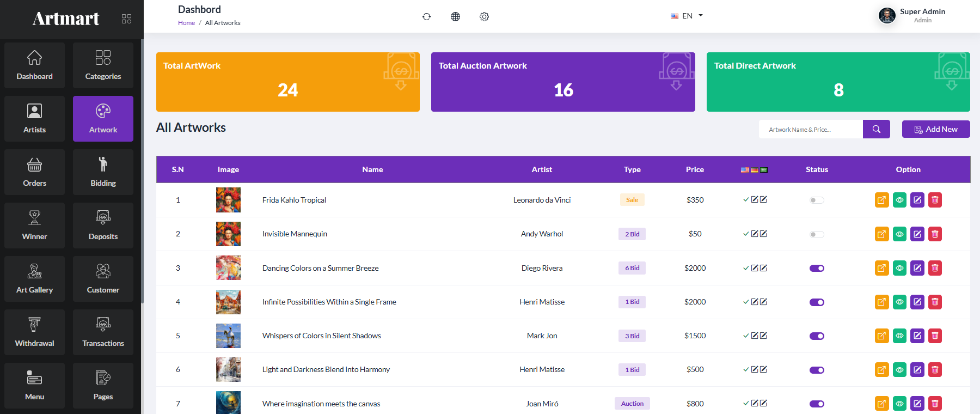Click the Add New button
The image size is (980, 414).
(936, 129)
